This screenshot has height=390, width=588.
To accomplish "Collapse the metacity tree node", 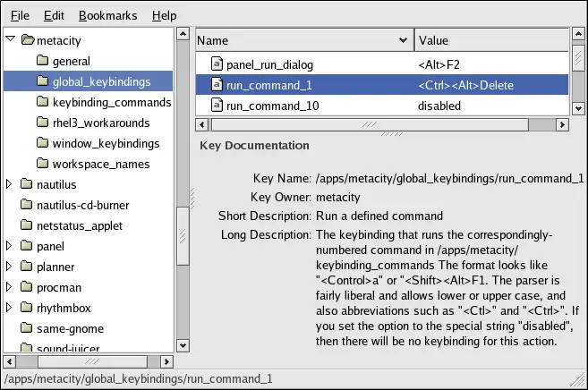I will [x=10, y=39].
